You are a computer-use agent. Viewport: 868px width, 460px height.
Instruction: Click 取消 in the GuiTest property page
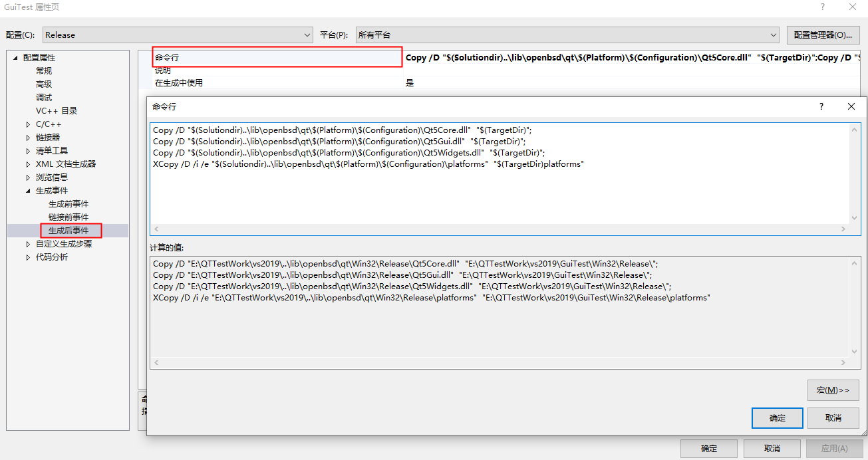772,449
